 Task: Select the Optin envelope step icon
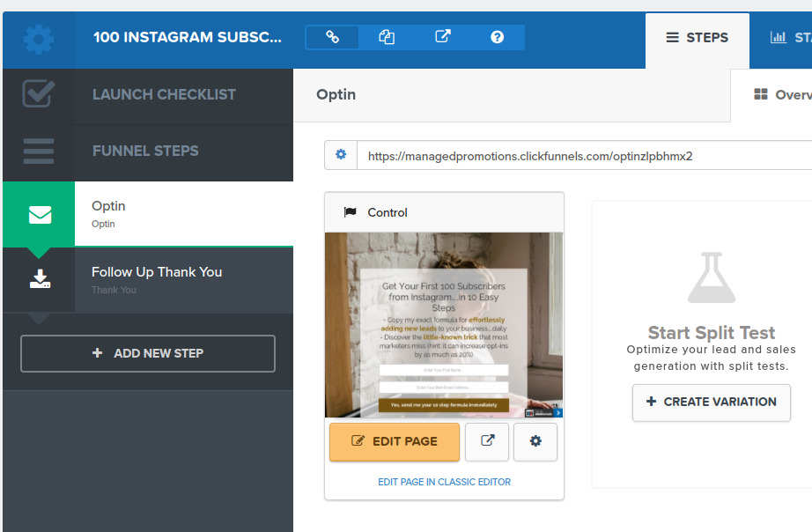coord(40,214)
